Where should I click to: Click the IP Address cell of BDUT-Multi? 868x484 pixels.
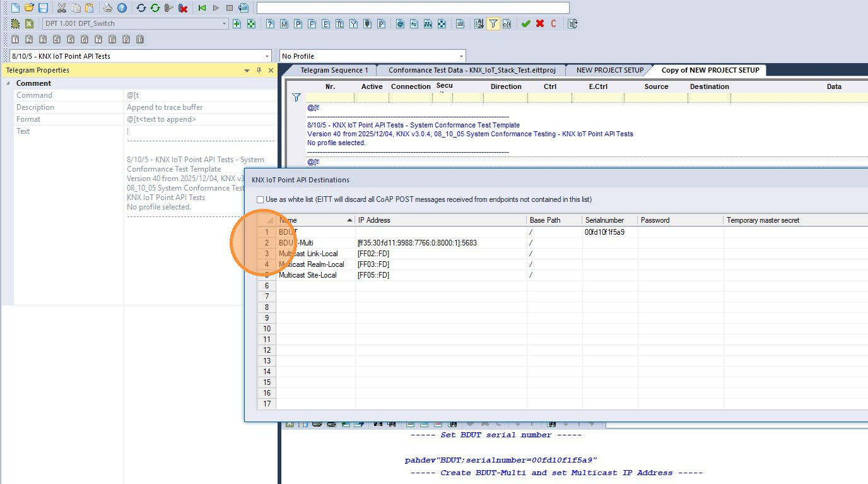[441, 243]
